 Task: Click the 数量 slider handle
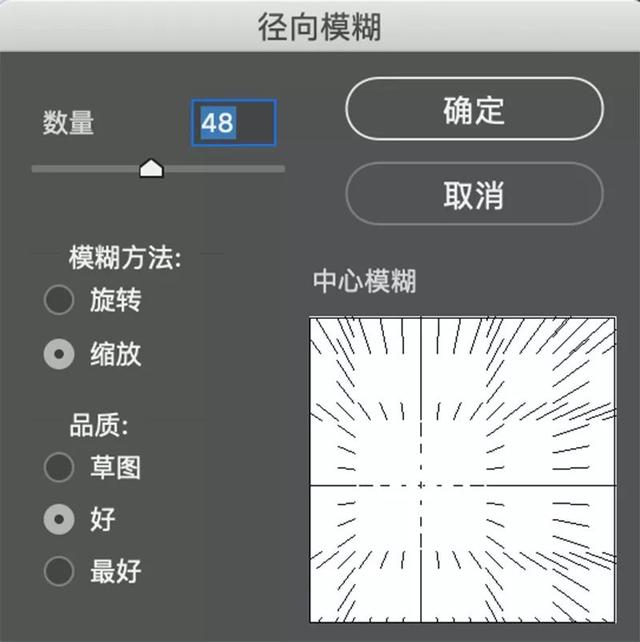pos(152,168)
